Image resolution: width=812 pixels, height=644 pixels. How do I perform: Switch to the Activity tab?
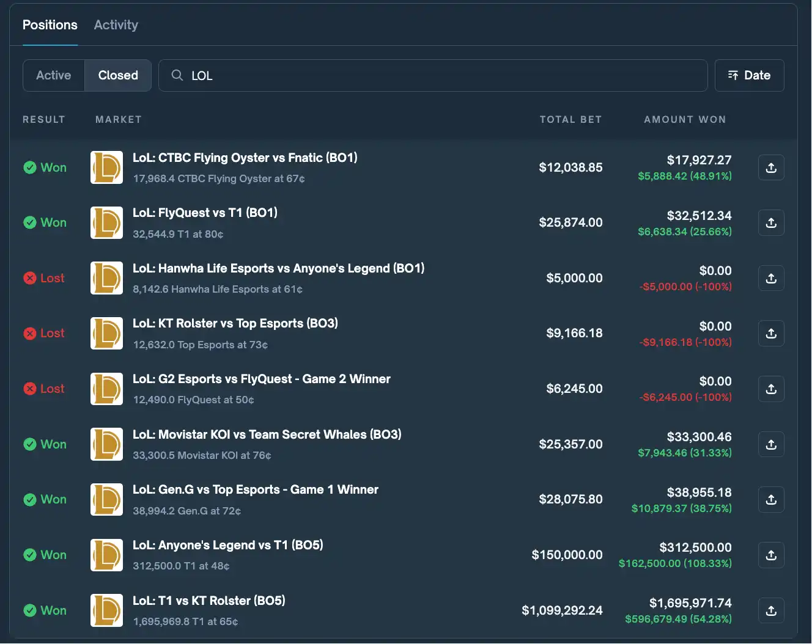coord(116,25)
